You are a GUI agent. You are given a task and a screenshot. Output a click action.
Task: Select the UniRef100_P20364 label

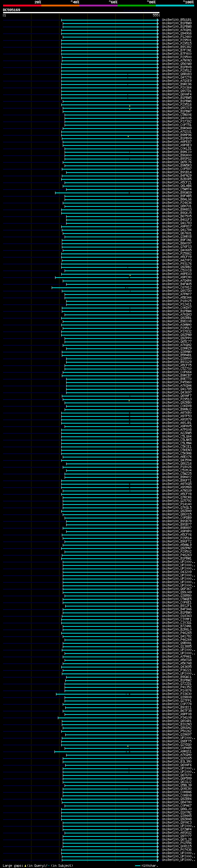[176, 88]
